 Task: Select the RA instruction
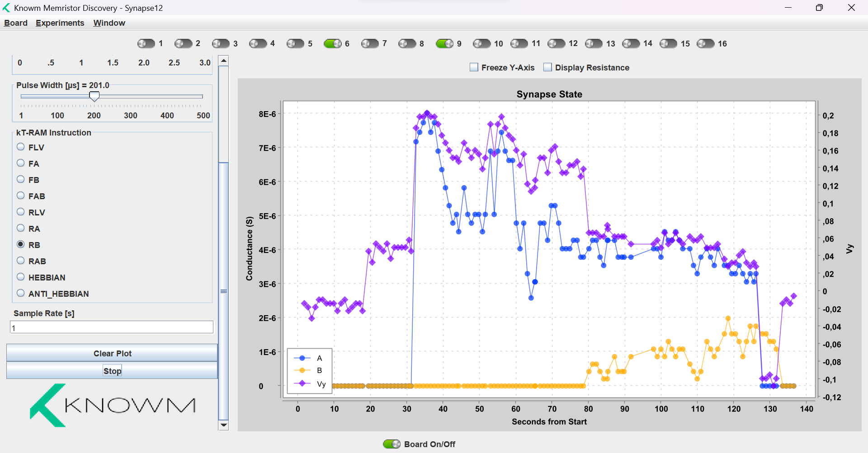pos(20,228)
